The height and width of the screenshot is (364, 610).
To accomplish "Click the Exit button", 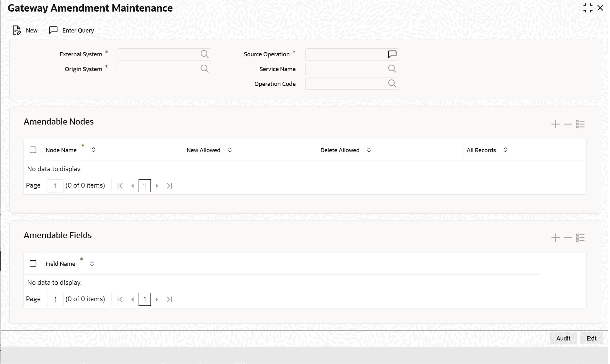I will click(x=591, y=338).
